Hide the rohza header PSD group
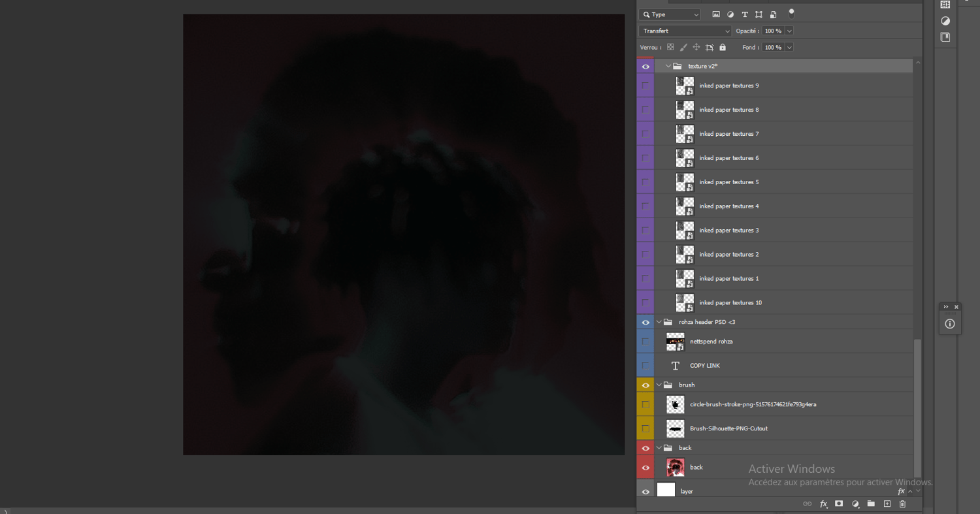The height and width of the screenshot is (514, 980). point(645,322)
